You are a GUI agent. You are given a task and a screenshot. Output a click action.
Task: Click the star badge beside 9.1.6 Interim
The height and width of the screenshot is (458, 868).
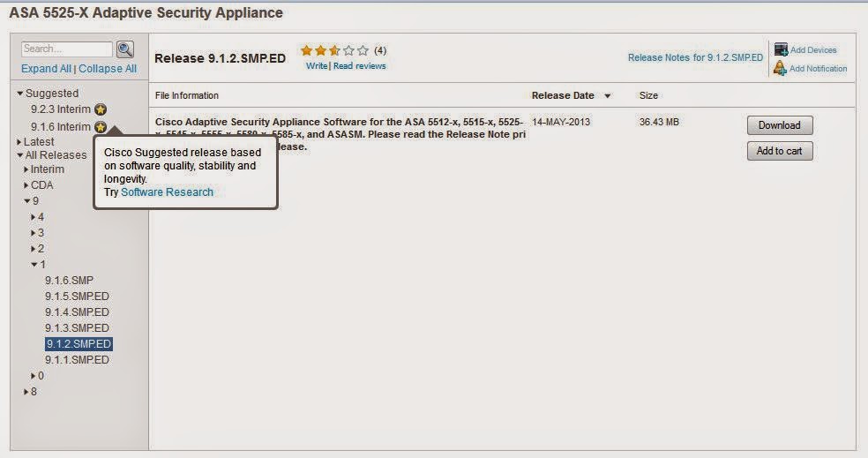tap(101, 127)
